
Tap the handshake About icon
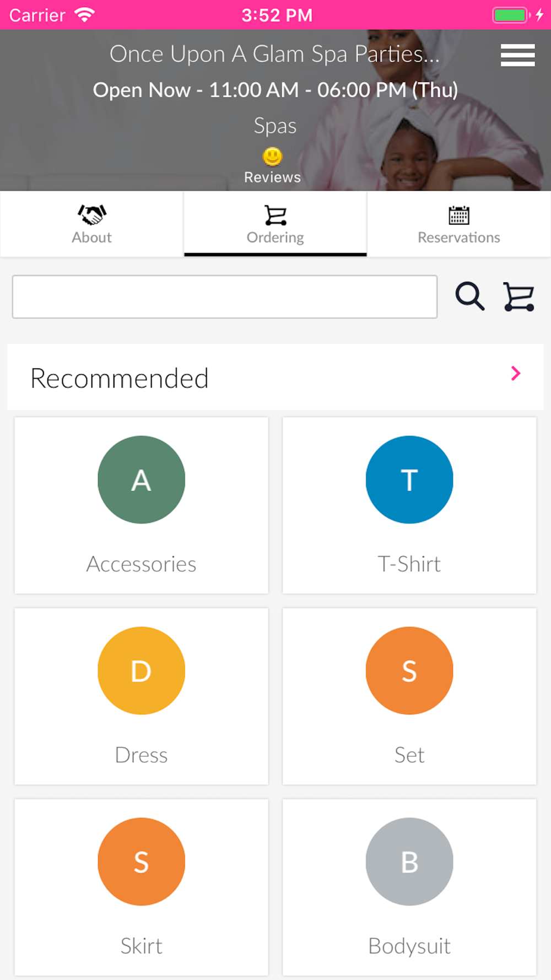pyautogui.click(x=92, y=214)
